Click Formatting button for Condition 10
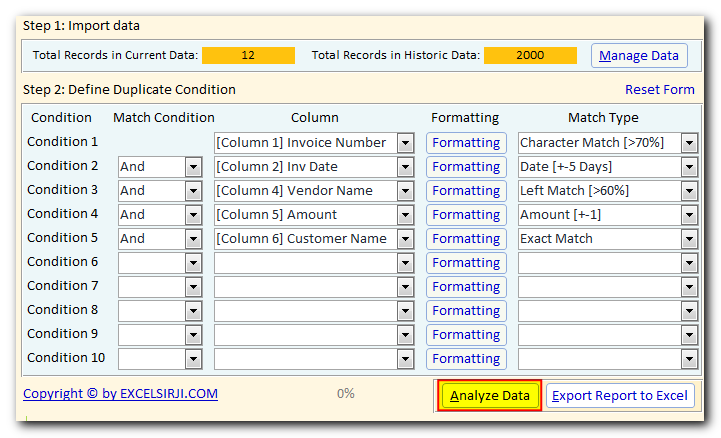The image size is (721, 438). [466, 359]
